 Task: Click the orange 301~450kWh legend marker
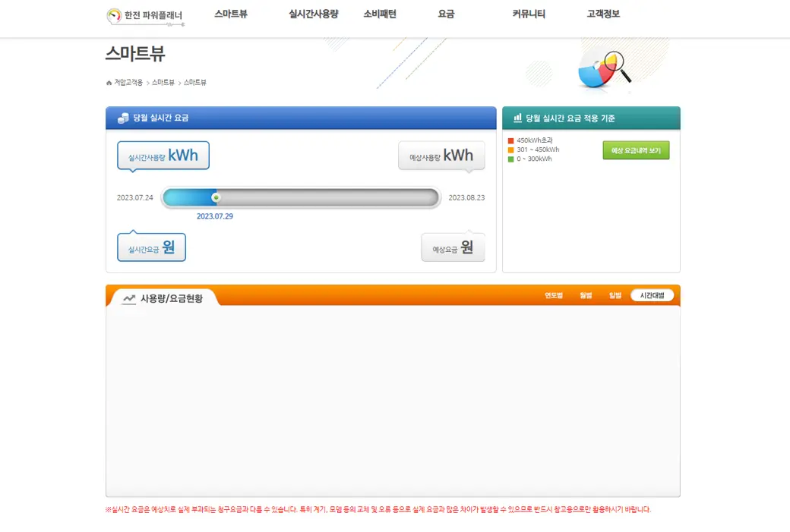[x=511, y=150]
